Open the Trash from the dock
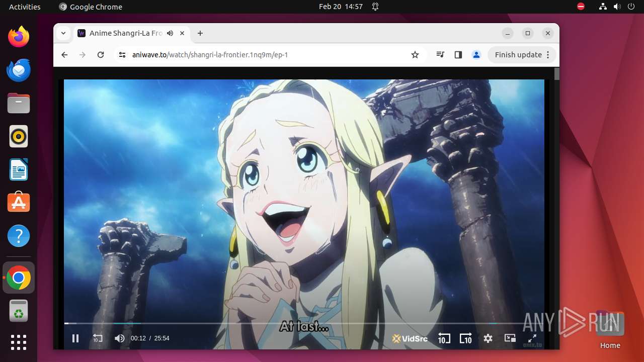Viewport: 644px width, 362px height. (x=19, y=311)
